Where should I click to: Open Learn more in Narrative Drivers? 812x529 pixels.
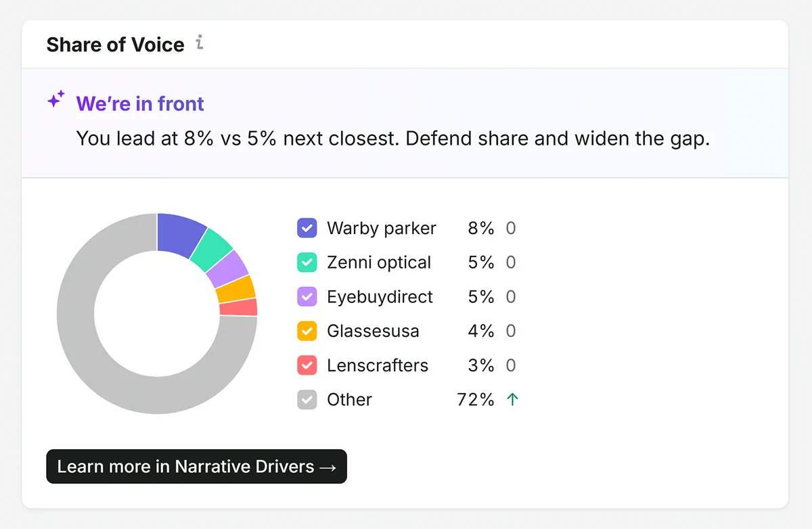[x=196, y=466]
